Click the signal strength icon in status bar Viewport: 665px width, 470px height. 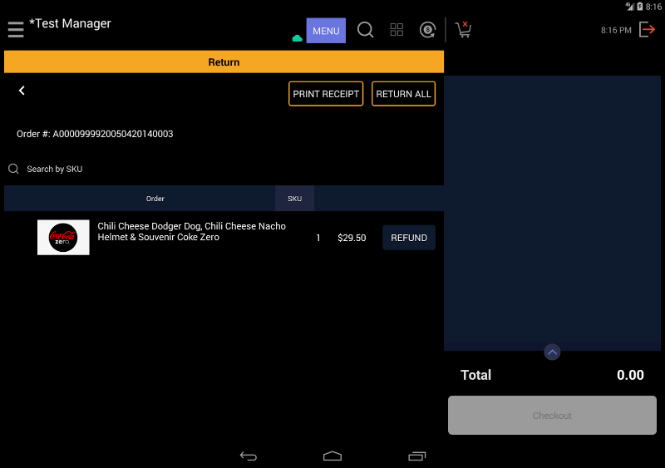[x=630, y=6]
